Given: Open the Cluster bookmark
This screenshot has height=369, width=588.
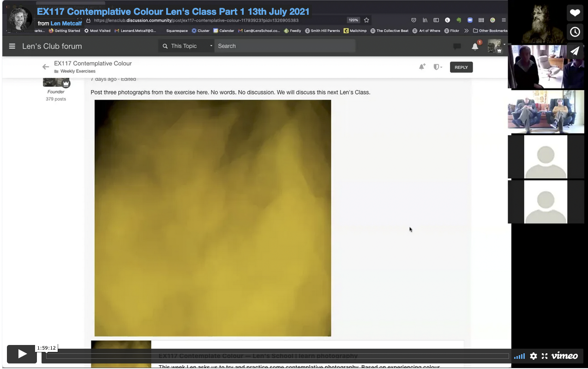Looking at the screenshot, I should tap(201, 31).
